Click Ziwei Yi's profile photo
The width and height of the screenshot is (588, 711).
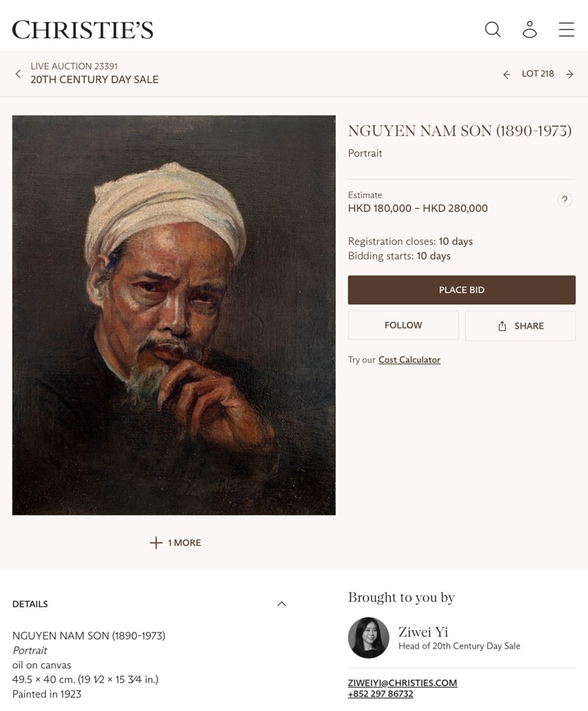pos(368,637)
